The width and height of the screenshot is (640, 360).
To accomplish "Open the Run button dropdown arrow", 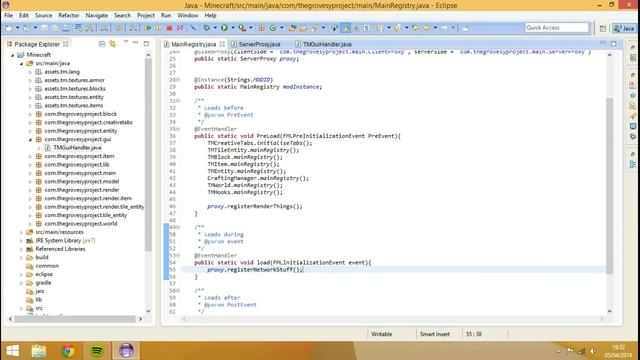I will tap(233, 28).
